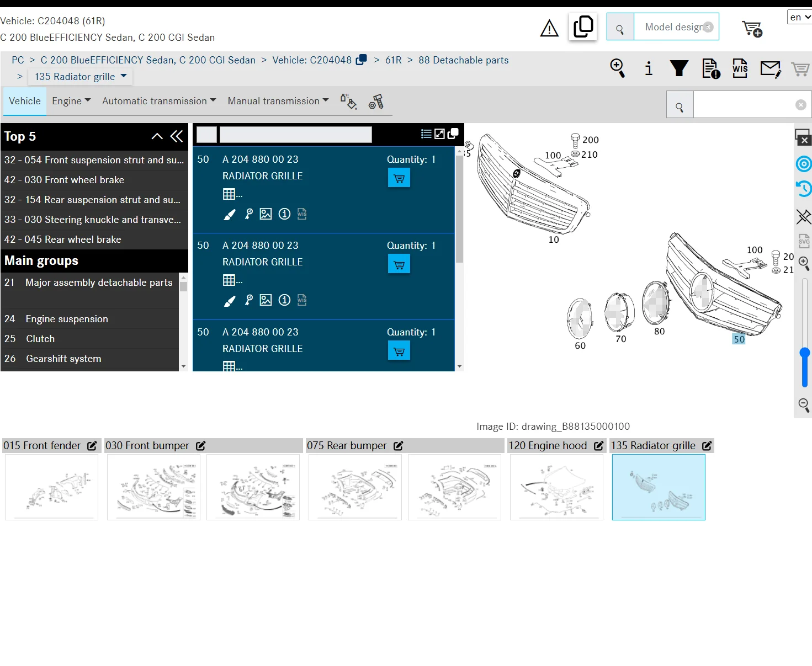Click the paintbrush icon in the second part row
This screenshot has height=666, width=812.
(x=230, y=300)
